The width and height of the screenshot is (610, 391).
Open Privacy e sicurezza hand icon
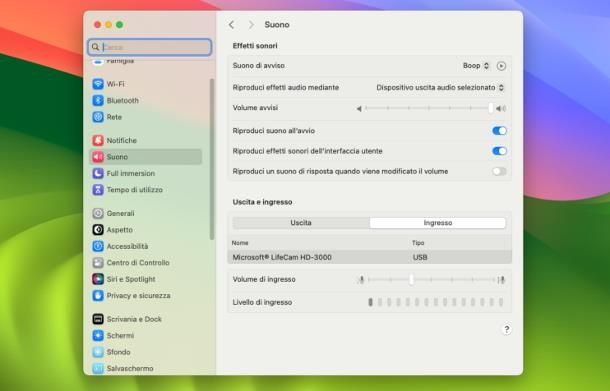click(98, 295)
